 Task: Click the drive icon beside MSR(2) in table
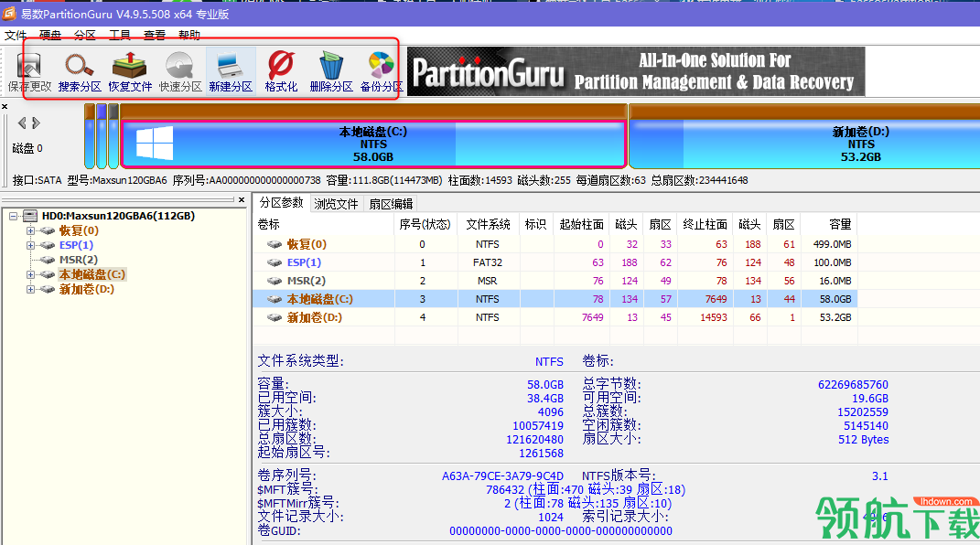(275, 281)
